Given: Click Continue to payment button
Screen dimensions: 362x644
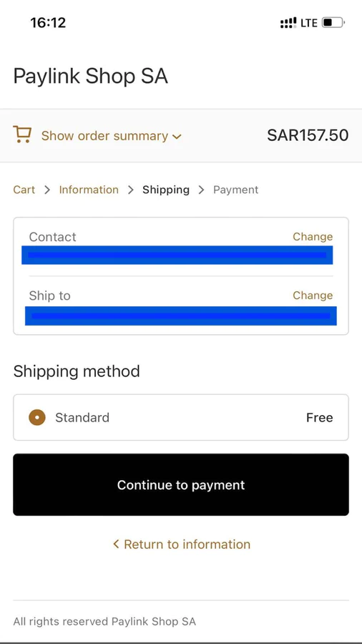Looking at the screenshot, I should [x=181, y=484].
